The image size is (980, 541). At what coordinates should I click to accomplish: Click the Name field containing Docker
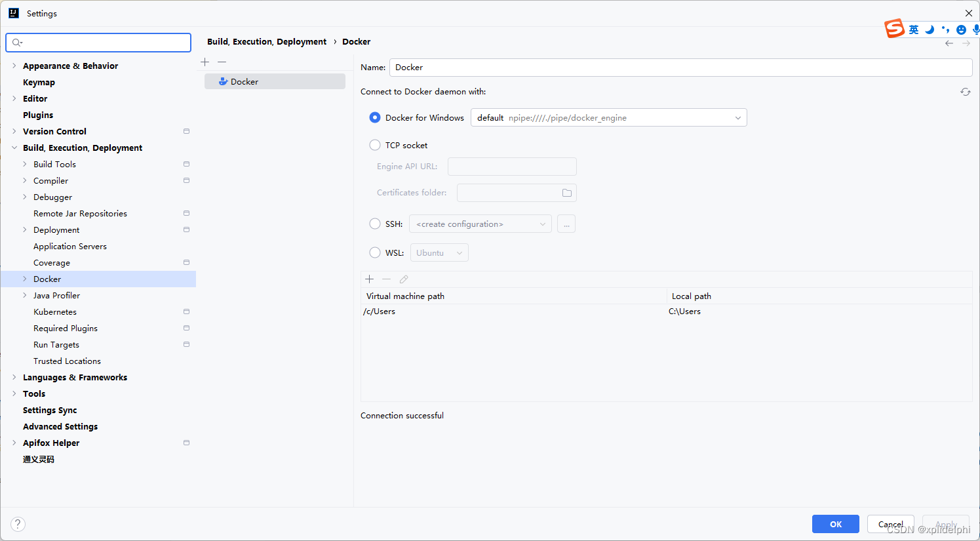[681, 68]
